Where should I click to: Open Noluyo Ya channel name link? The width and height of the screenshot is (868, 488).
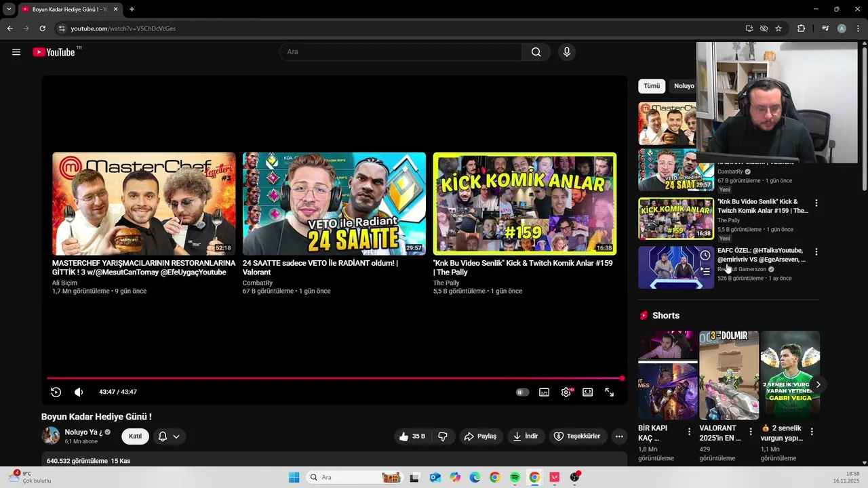[83, 432]
